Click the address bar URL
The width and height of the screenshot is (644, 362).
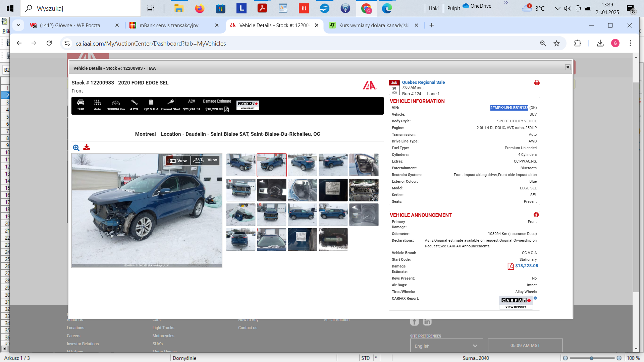point(151,44)
